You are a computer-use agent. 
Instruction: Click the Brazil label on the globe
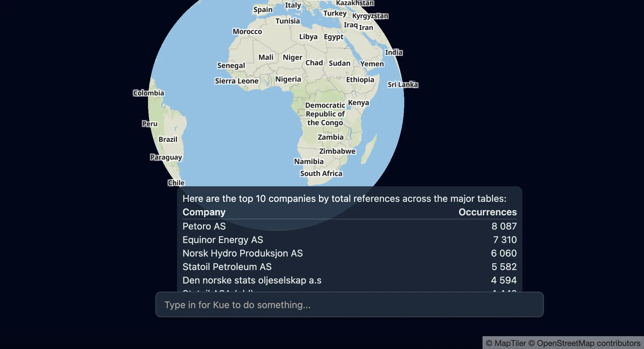168,139
